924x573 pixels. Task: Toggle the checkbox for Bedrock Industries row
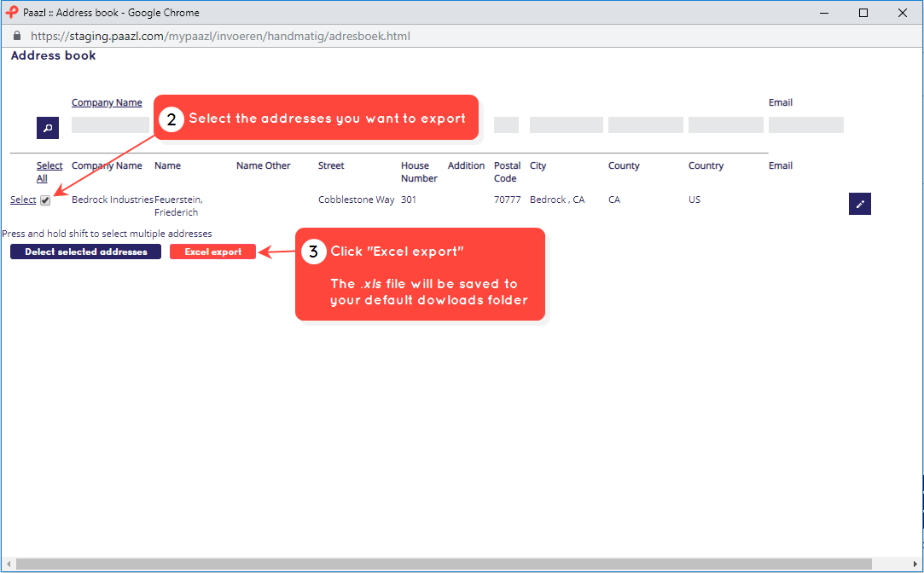pos(45,200)
